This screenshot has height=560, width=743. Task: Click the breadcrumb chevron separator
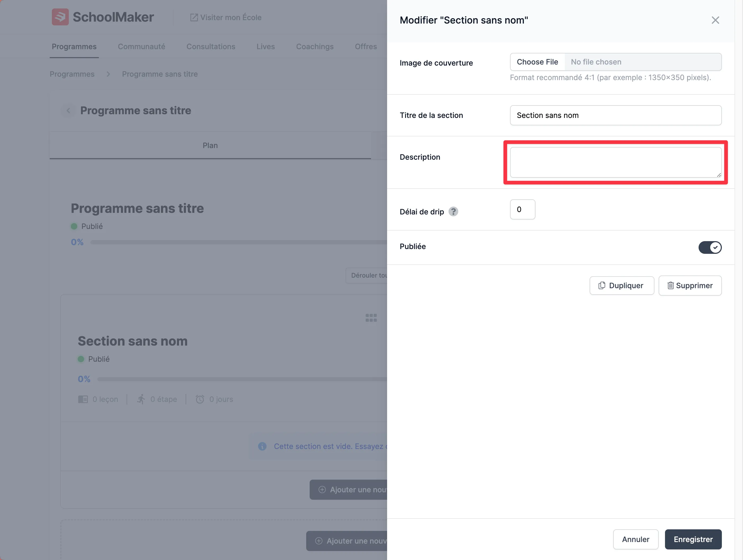click(108, 74)
